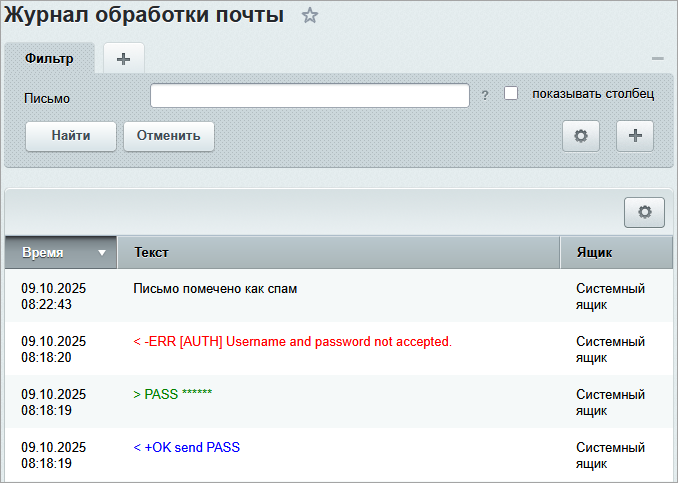Collapse the filter panel with minus icon
Viewport: 678px width, 483px height.
click(x=657, y=59)
